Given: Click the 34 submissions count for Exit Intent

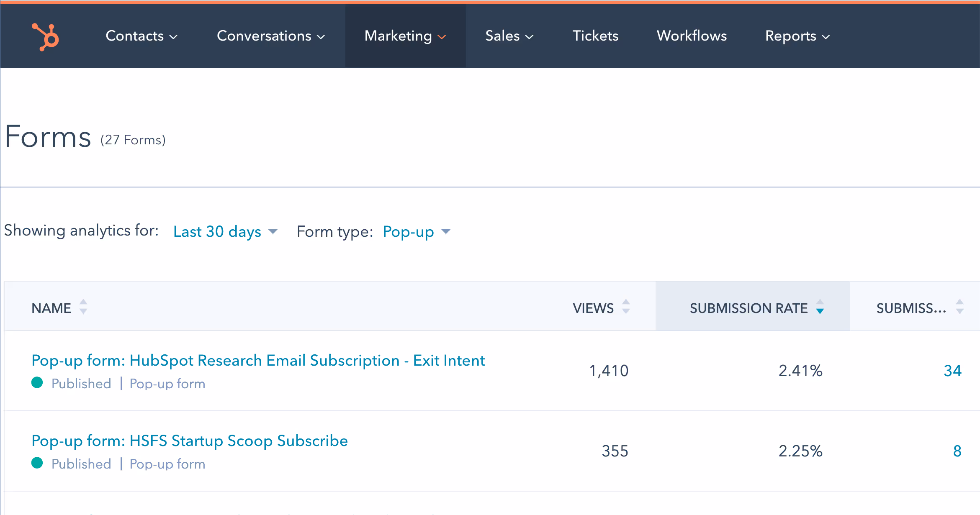Looking at the screenshot, I should click(953, 370).
